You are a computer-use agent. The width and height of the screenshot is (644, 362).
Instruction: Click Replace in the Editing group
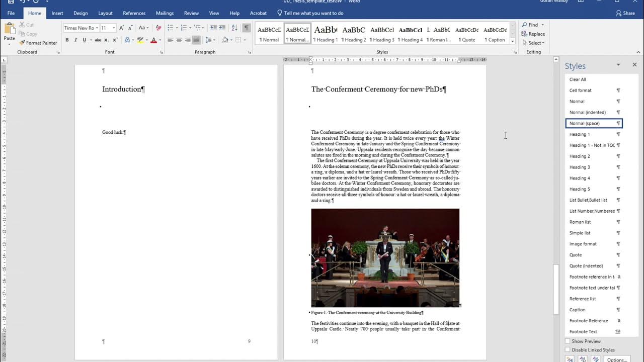(533, 34)
